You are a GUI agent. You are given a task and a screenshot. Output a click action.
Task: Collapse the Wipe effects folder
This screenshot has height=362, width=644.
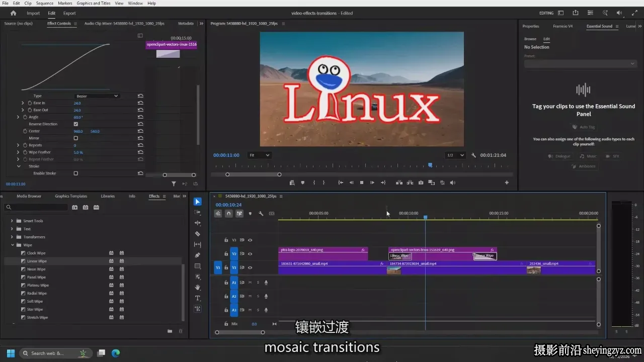tap(12, 245)
